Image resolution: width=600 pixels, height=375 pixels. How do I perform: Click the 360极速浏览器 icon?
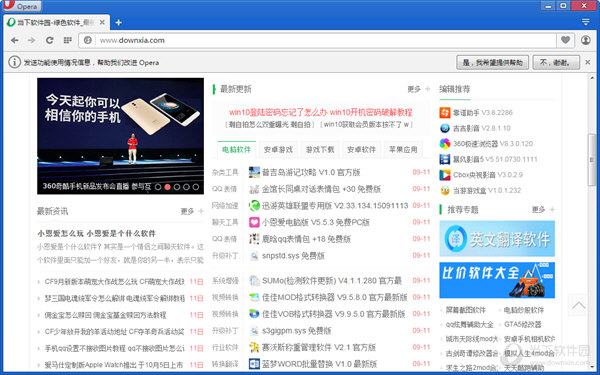point(445,143)
